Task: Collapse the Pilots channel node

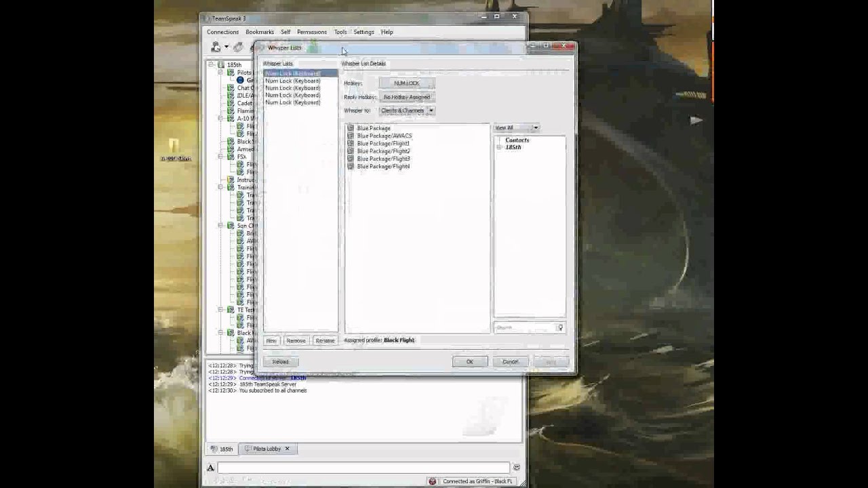Action: coord(220,73)
